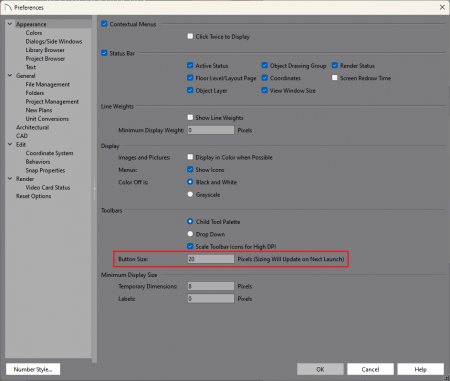The height and width of the screenshot is (381, 450).
Task: Choose Drop Down toolbar radio option
Action: coord(190,234)
